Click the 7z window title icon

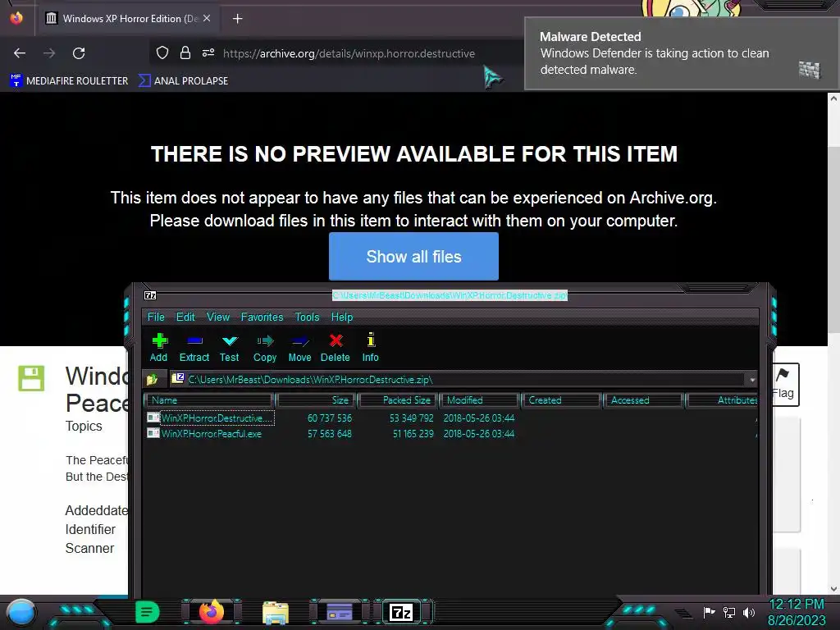pos(151,295)
